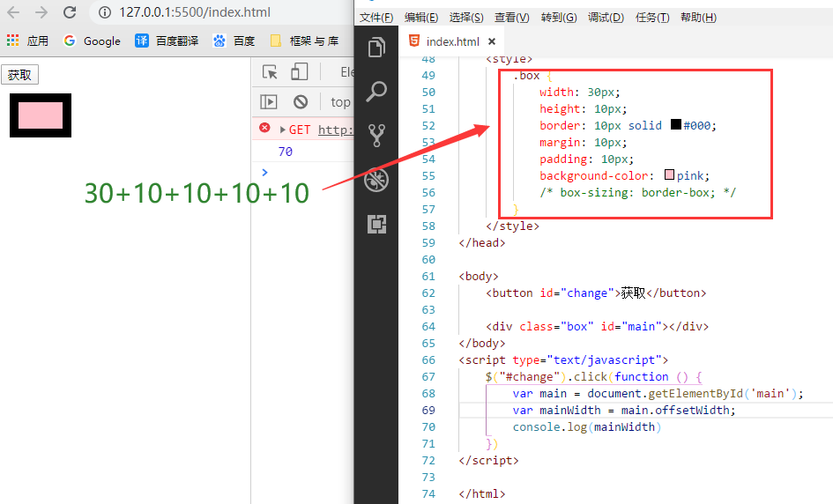
Task: Open the 选择(S) menu
Action: 466,18
